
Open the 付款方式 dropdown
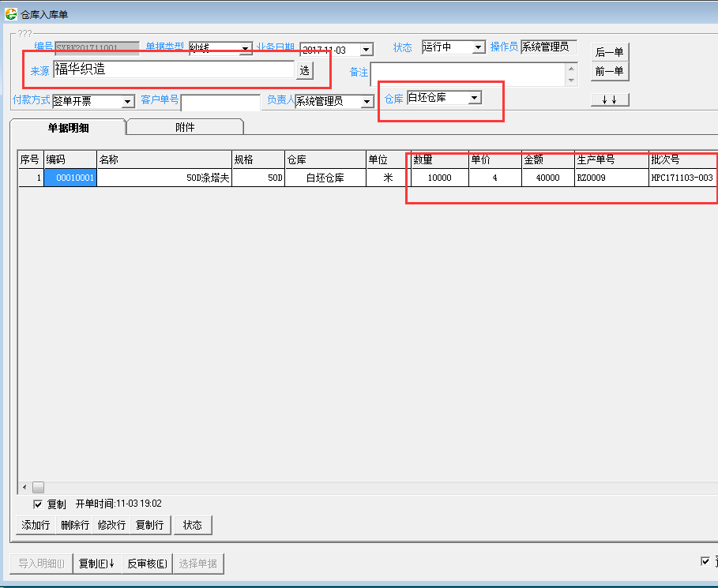[127, 101]
